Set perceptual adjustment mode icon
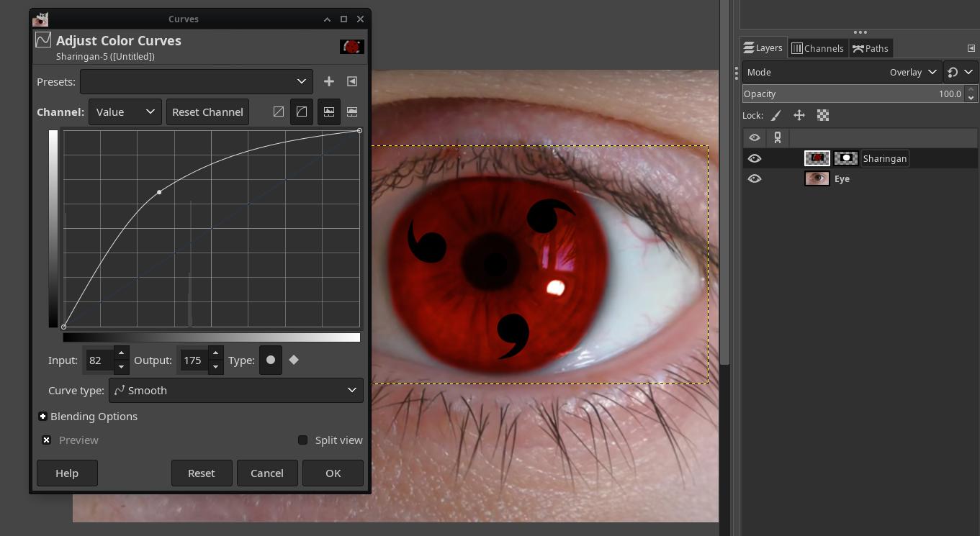Viewport: 980px width, 536px height. [x=302, y=112]
